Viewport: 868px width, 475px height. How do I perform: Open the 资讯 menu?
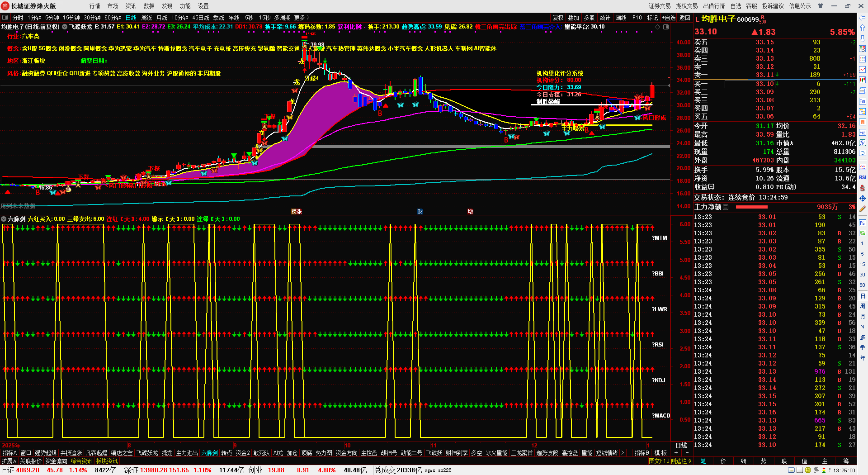point(131,6)
